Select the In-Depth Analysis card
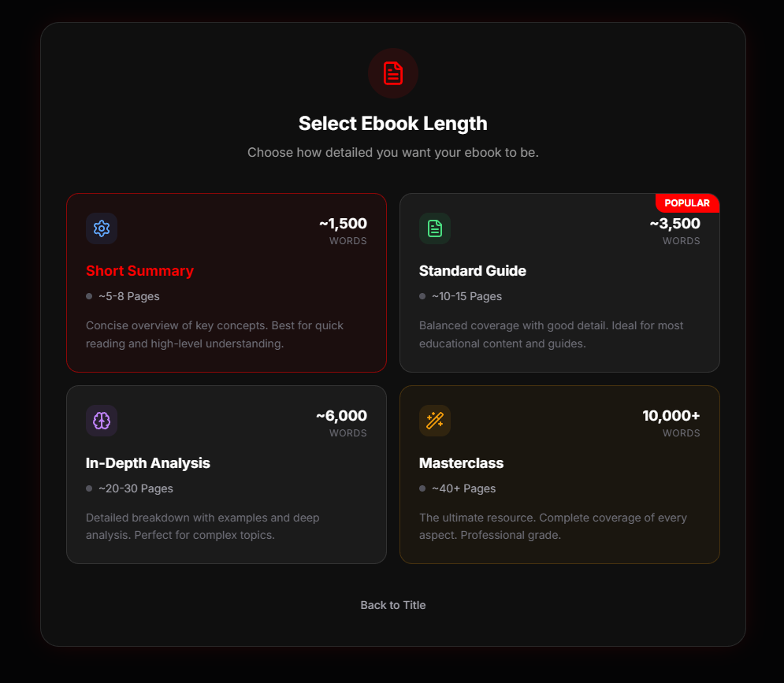Screen dimensions: 784x683 (x=226, y=474)
